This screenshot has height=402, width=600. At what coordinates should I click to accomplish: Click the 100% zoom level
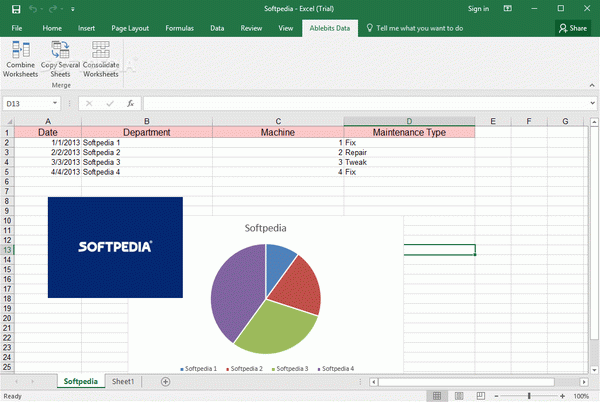[581, 396]
